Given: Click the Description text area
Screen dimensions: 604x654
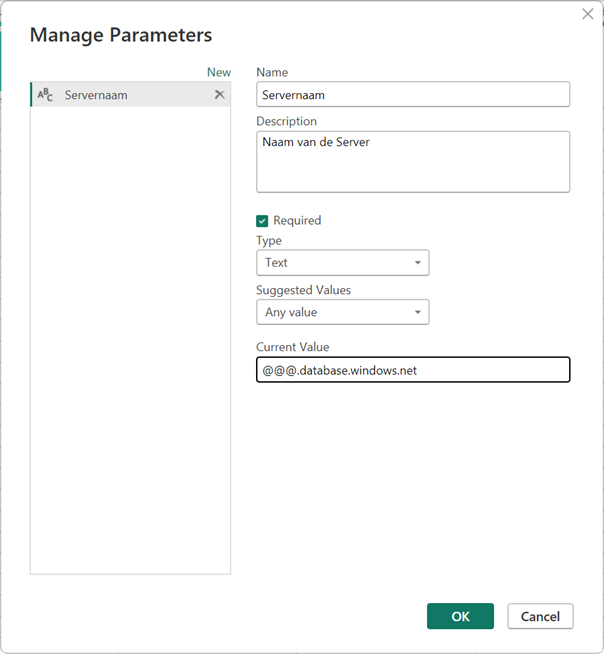Looking at the screenshot, I should pos(413,162).
